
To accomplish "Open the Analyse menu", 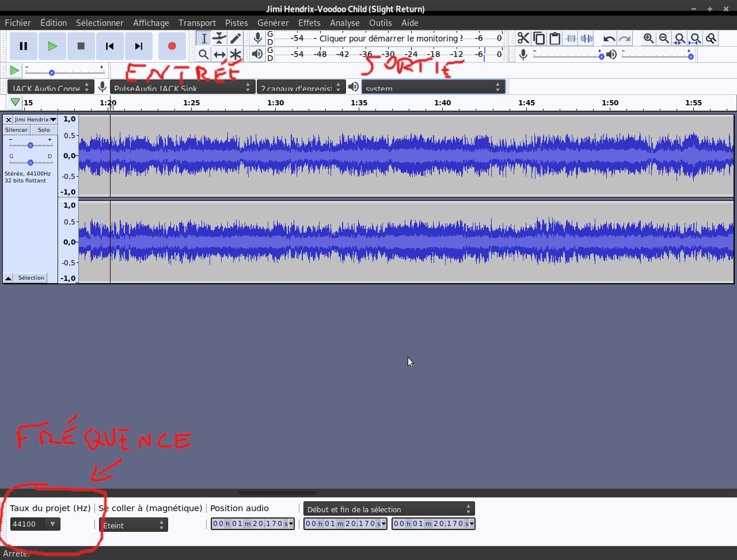I will [x=345, y=23].
